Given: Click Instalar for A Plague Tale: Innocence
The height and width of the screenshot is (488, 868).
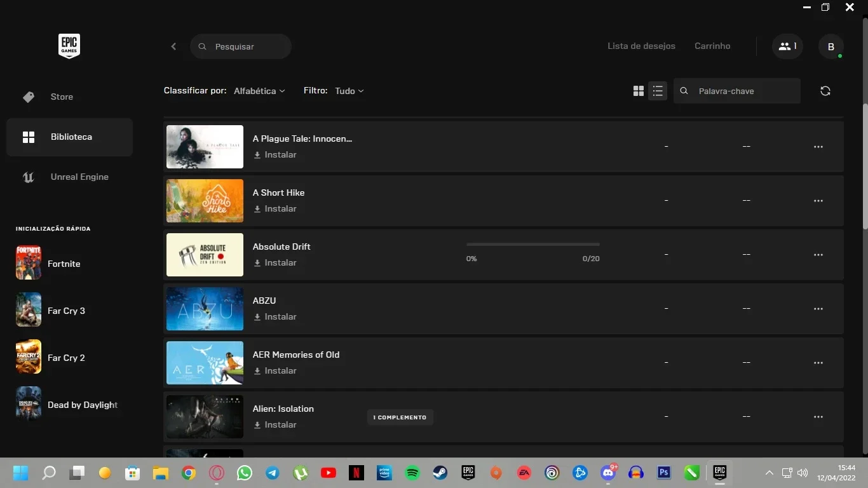Looking at the screenshot, I should (275, 154).
